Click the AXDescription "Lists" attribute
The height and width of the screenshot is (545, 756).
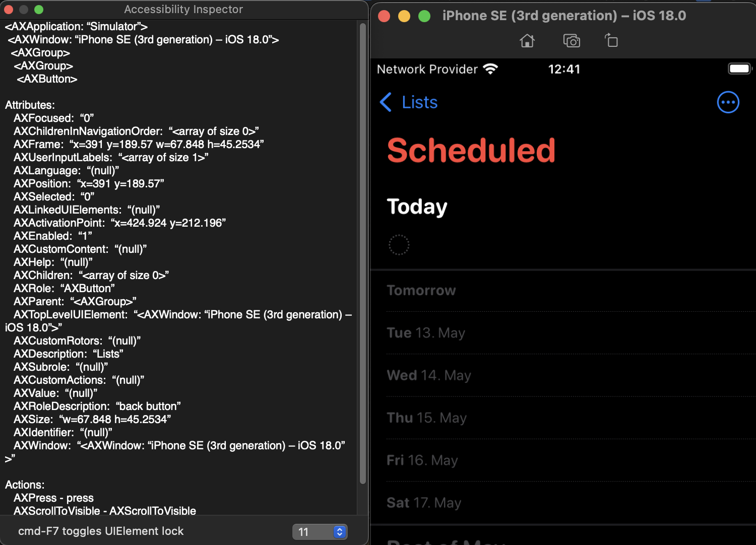coord(69,354)
